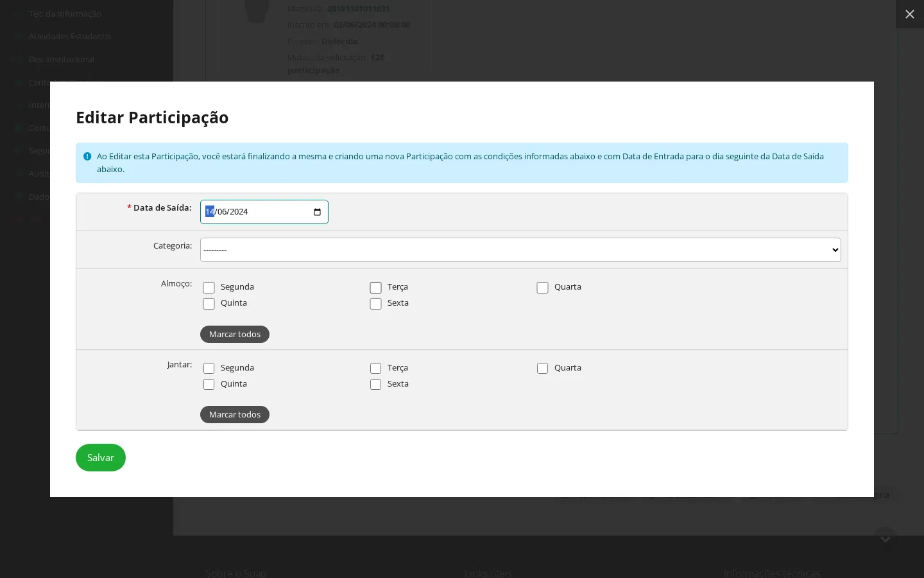Save with the green Salvar button
This screenshot has height=578, width=924.
(x=101, y=457)
